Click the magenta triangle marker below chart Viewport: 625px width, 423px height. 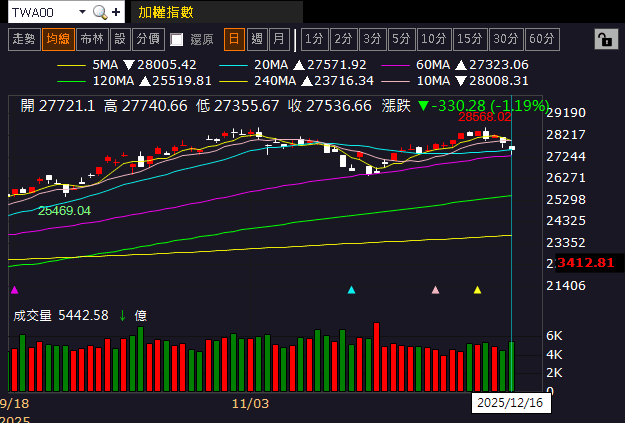coord(15,290)
